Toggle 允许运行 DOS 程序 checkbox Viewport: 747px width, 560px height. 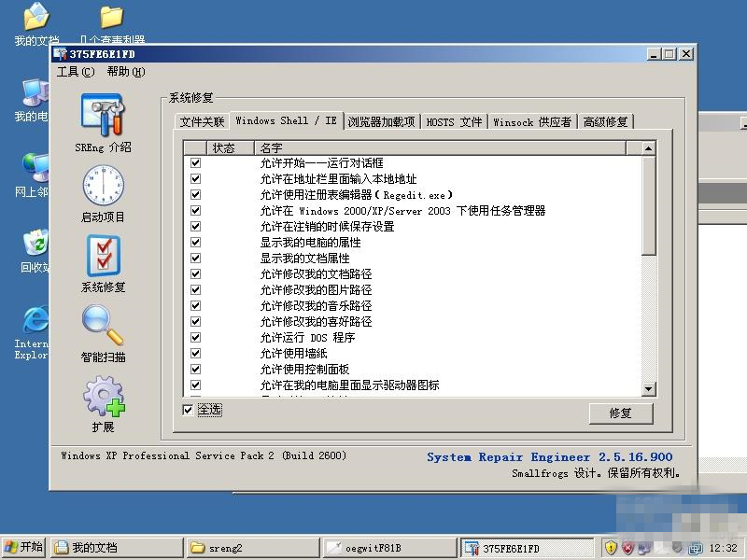tap(195, 338)
